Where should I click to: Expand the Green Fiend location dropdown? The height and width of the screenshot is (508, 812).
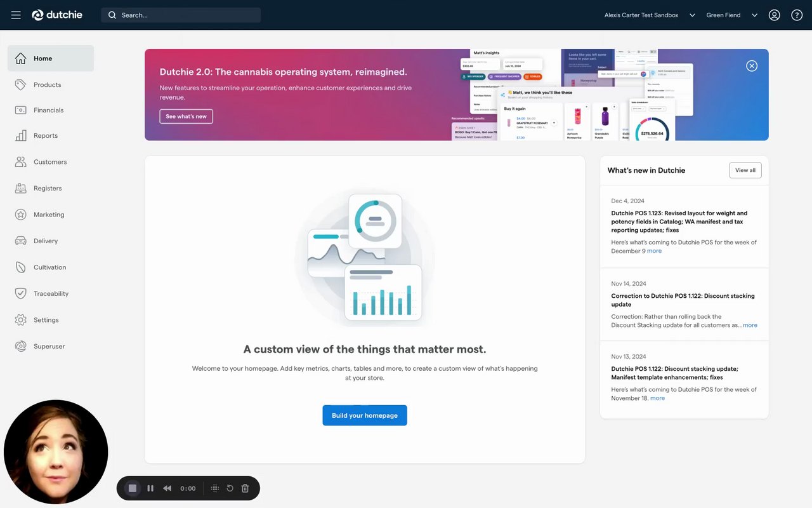tap(754, 15)
